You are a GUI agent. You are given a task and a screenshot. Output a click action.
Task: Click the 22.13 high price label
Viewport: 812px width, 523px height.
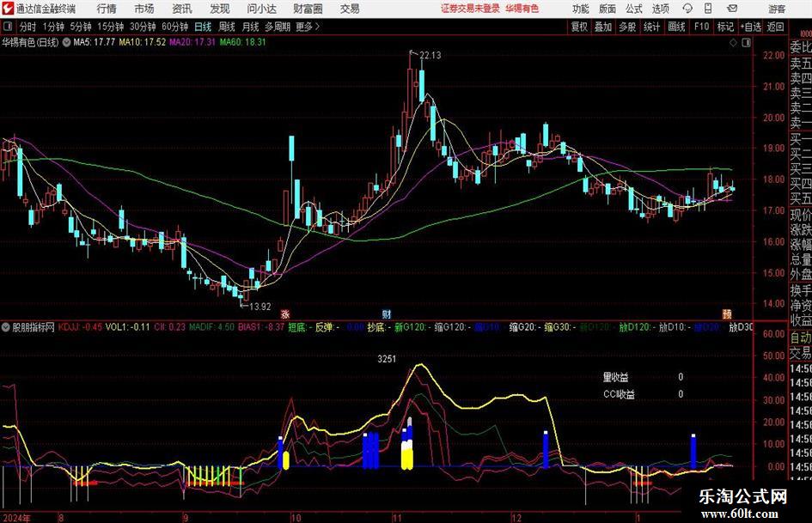[x=430, y=56]
